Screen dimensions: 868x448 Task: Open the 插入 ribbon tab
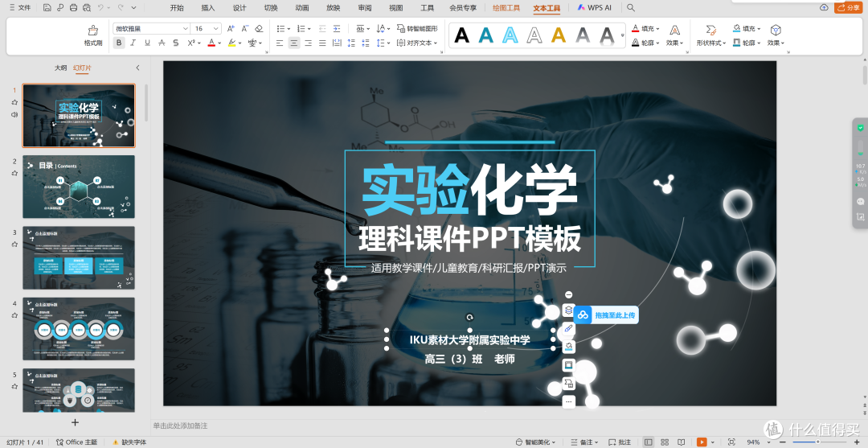click(x=208, y=8)
